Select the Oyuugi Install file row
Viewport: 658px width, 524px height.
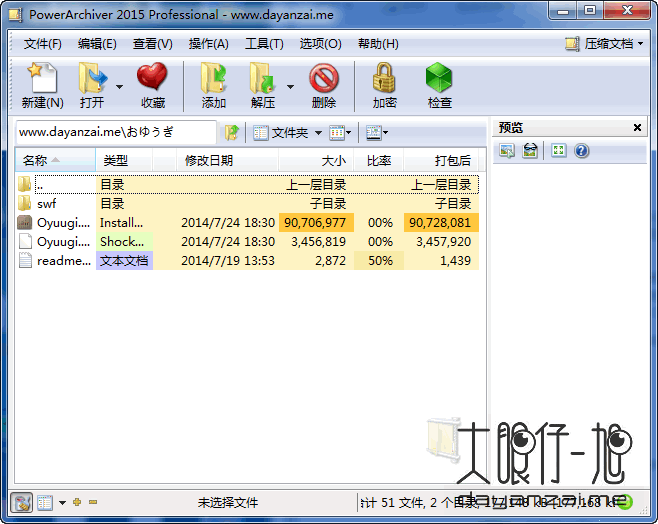[248, 223]
